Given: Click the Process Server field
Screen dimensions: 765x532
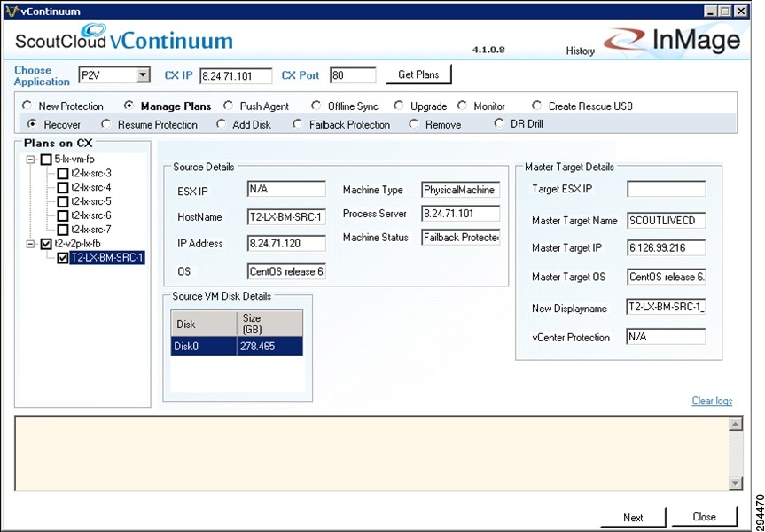Looking at the screenshot, I should [x=461, y=214].
